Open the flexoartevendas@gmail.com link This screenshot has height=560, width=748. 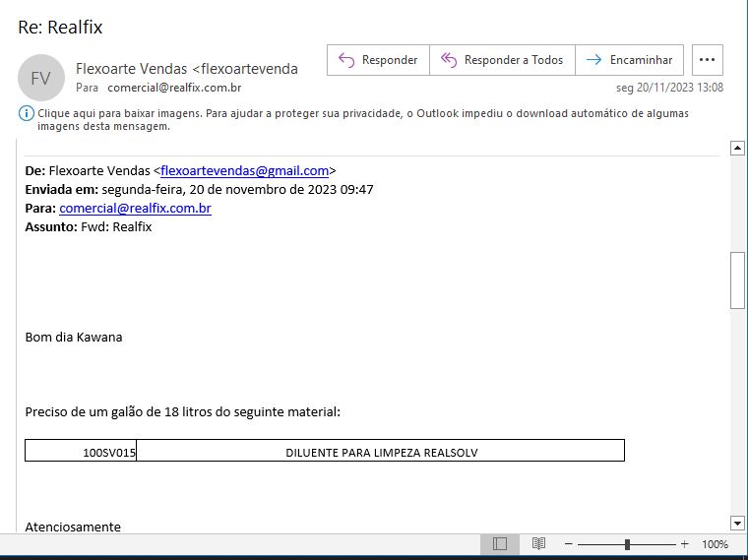click(x=244, y=170)
